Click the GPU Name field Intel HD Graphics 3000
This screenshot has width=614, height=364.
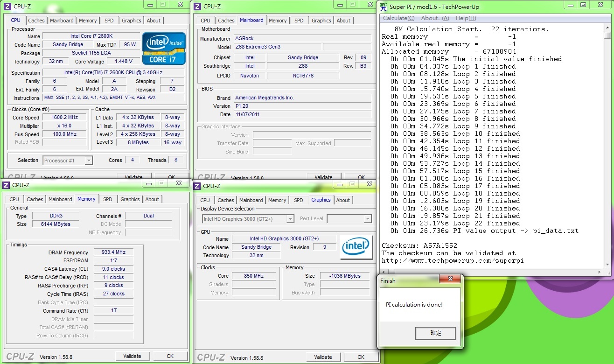coord(284,239)
